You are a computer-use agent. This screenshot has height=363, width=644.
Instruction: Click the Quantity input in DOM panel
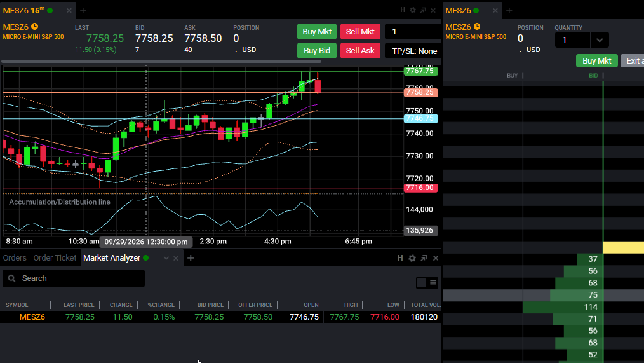point(573,40)
